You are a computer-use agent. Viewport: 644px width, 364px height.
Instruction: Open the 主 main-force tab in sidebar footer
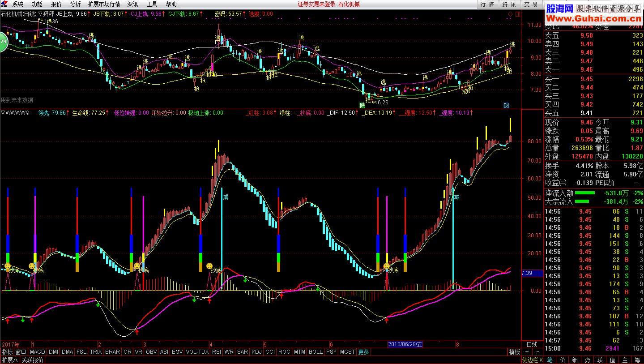[x=625, y=360]
